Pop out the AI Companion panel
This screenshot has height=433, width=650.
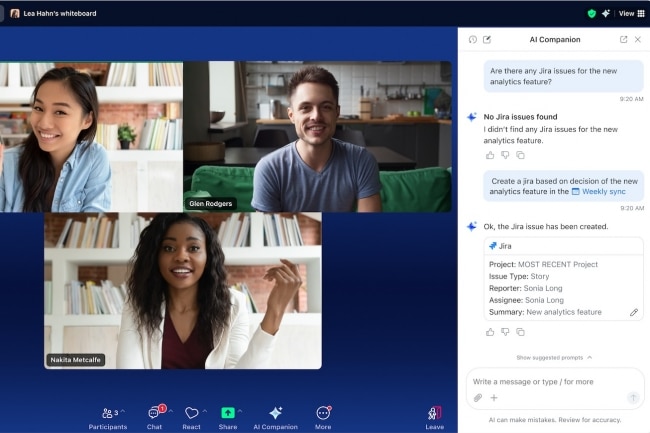click(623, 39)
